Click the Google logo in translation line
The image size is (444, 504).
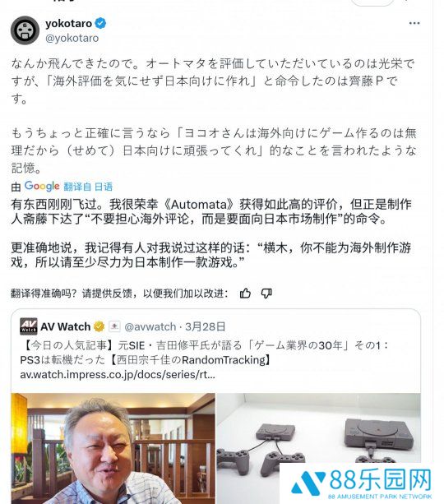[42, 186]
